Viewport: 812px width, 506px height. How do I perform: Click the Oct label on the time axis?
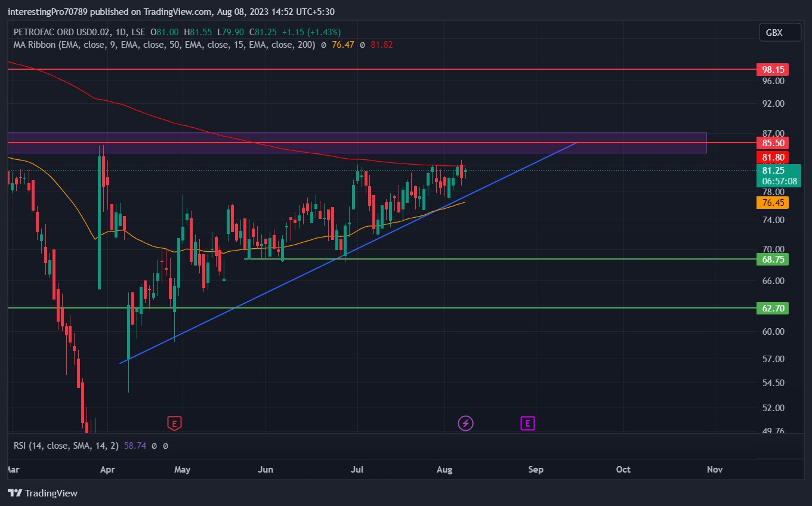pyautogui.click(x=623, y=470)
